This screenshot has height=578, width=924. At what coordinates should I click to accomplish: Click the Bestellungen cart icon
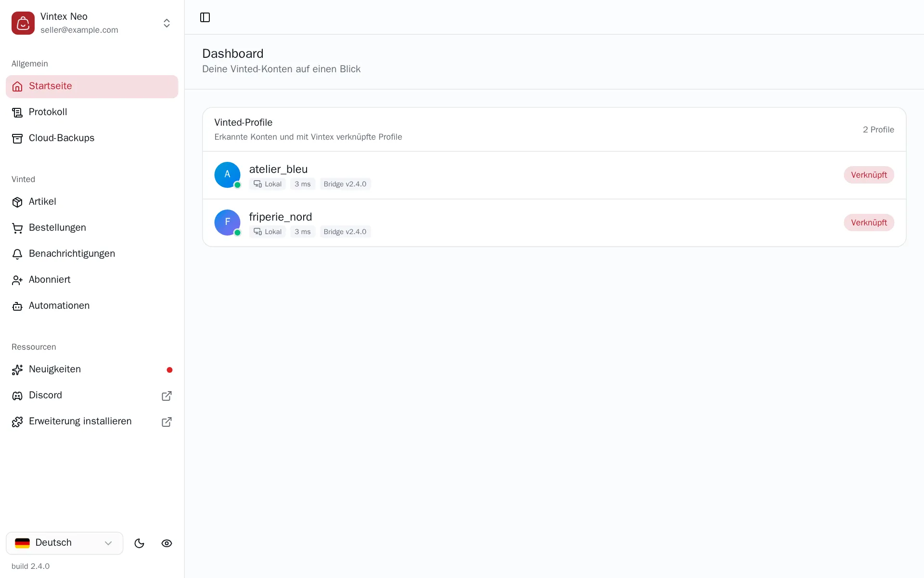point(17,228)
